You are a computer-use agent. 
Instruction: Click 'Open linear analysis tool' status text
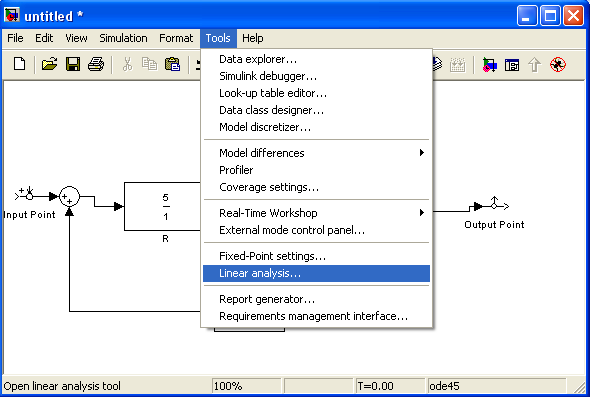tap(62, 386)
